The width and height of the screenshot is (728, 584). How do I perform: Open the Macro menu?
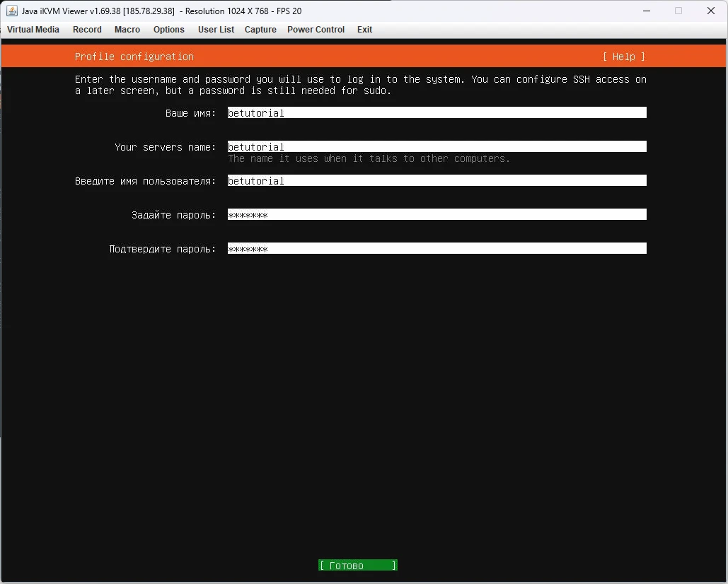pyautogui.click(x=127, y=30)
